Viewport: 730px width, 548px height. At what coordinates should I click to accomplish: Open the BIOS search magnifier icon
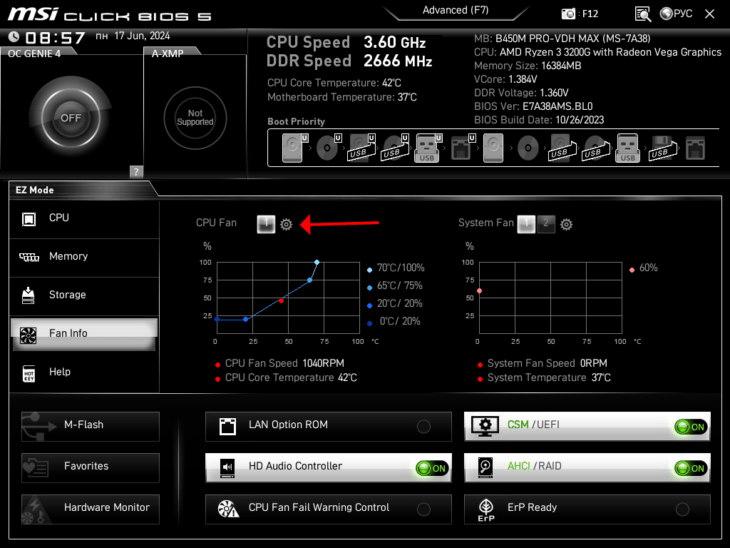coord(642,14)
